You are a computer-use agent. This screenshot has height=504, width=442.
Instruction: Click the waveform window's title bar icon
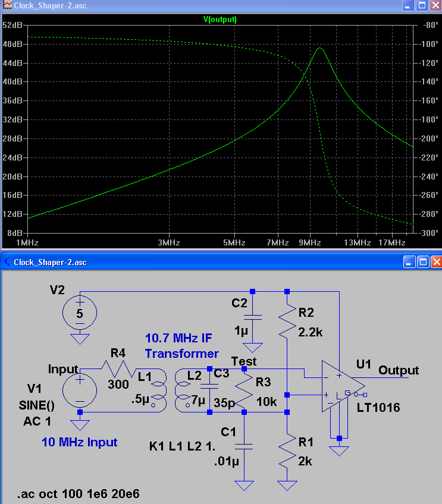7,6
